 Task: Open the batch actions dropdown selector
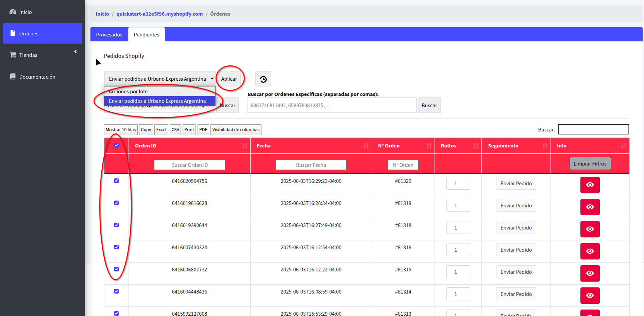coord(159,79)
